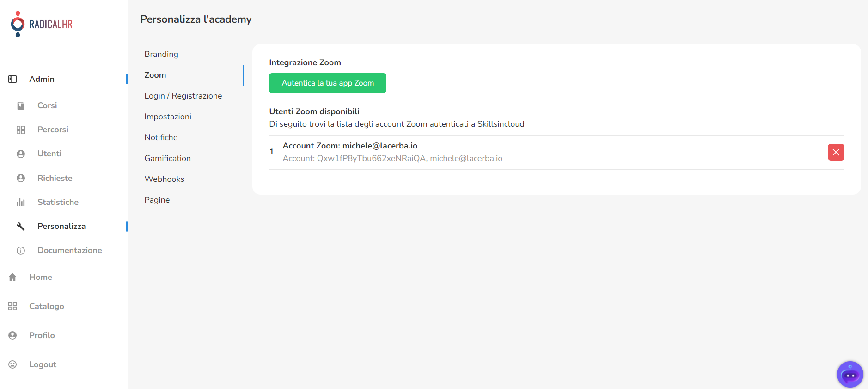The image size is (868, 389).
Task: Click the Statistiche bar chart icon
Action: [21, 202]
